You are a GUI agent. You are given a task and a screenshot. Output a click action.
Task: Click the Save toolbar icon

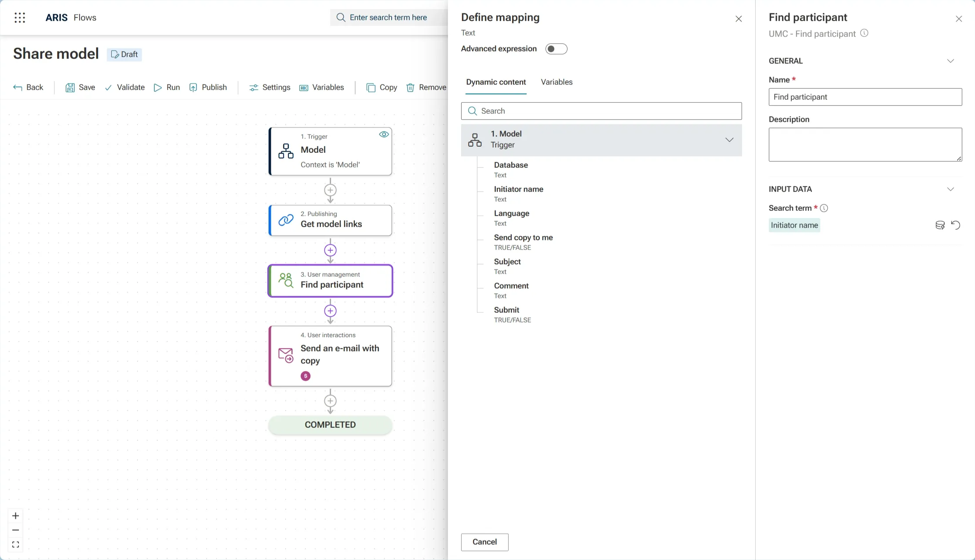click(70, 87)
